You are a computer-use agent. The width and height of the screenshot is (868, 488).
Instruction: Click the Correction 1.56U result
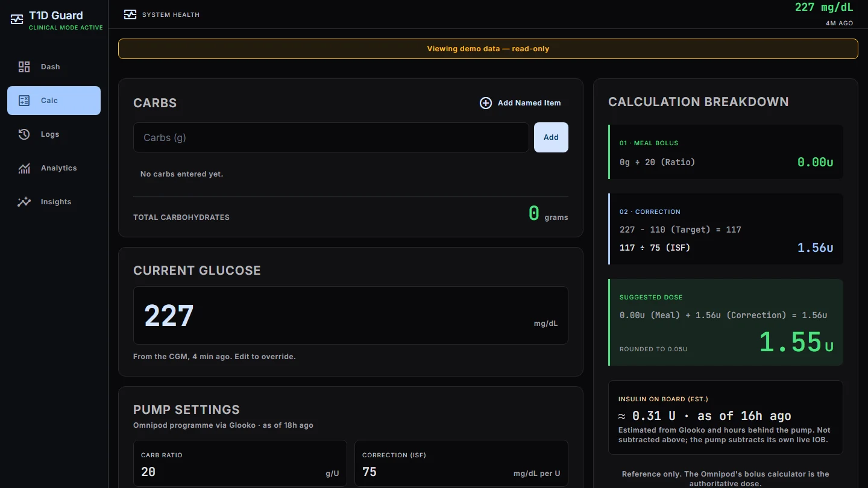point(816,248)
